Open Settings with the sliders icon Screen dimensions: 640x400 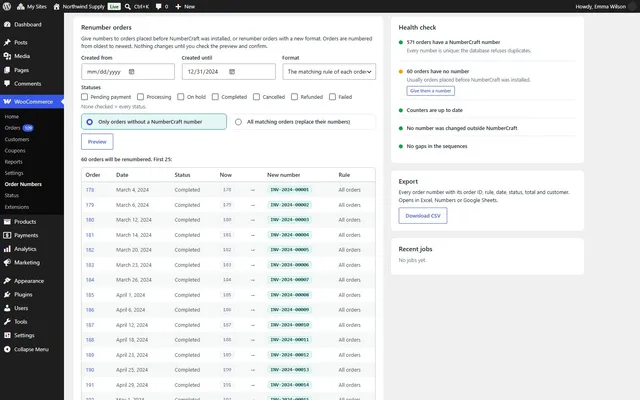(x=32, y=336)
